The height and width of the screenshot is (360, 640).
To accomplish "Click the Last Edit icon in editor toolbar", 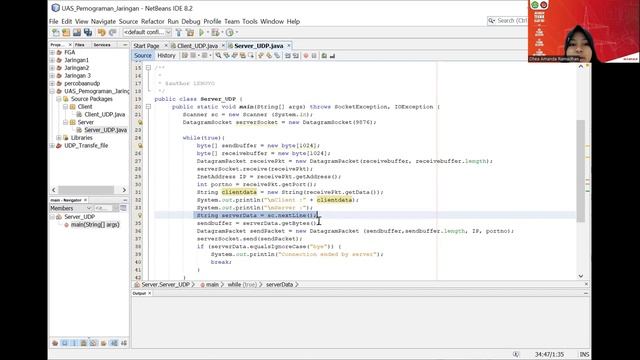I will coord(185,56).
